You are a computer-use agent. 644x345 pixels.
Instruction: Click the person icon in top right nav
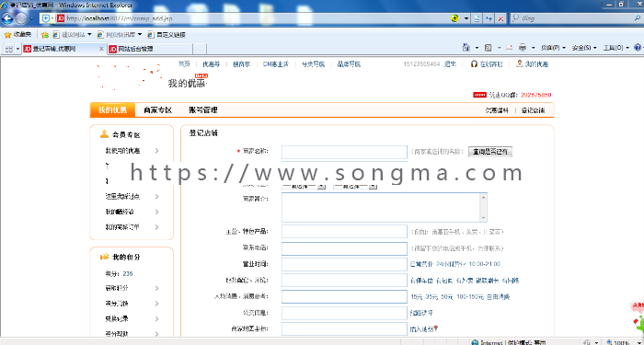[520, 63]
